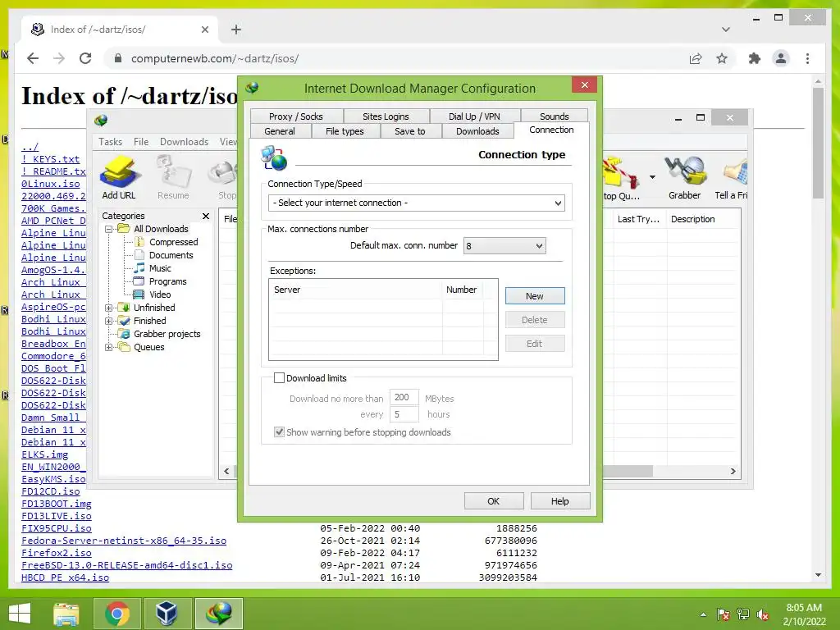
Task: Switch to the Downloads tab
Action: 477,131
